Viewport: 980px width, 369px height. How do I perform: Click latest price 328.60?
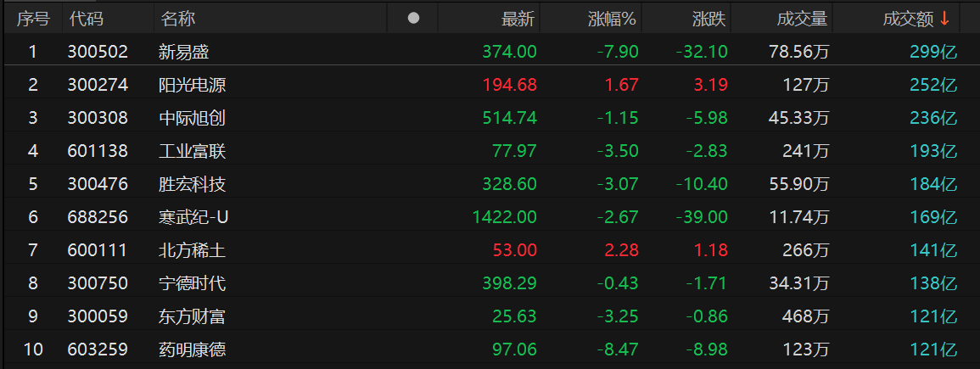click(x=509, y=184)
